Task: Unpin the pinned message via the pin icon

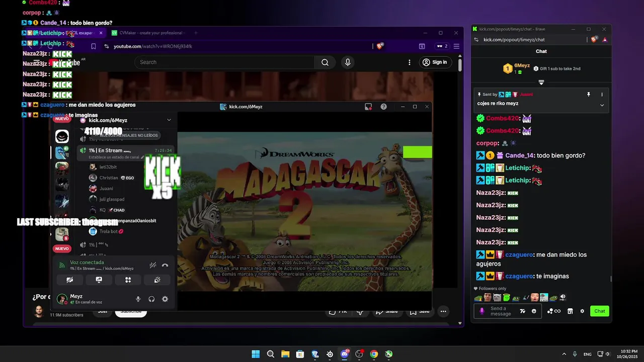Action: tap(588, 95)
